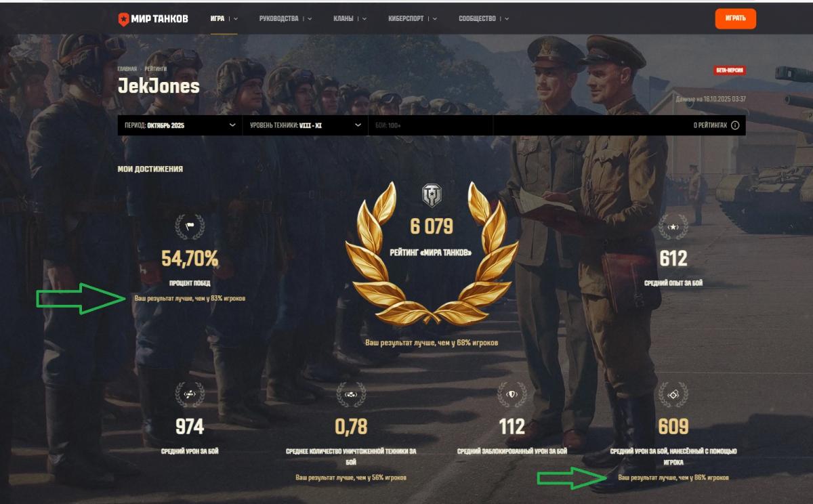Viewport: 813px width, 504px height.
Task: Click the World of Tanks rating emblem
Action: pos(432,196)
